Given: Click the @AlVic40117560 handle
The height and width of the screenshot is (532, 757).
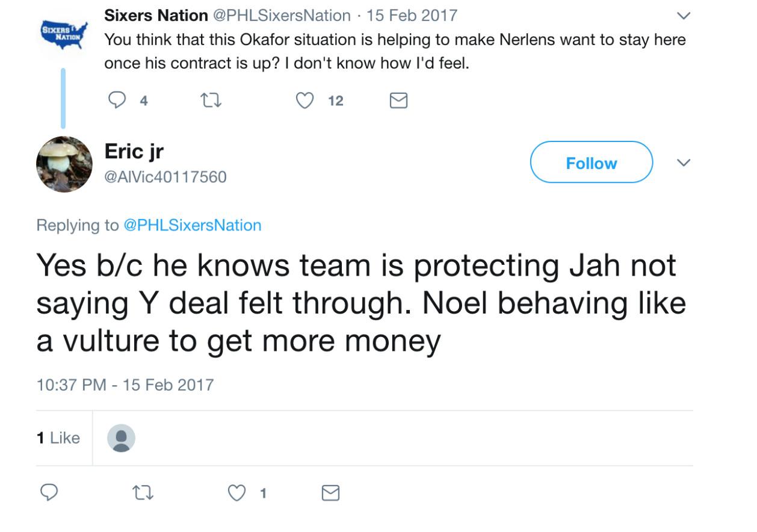Looking at the screenshot, I should [x=165, y=177].
